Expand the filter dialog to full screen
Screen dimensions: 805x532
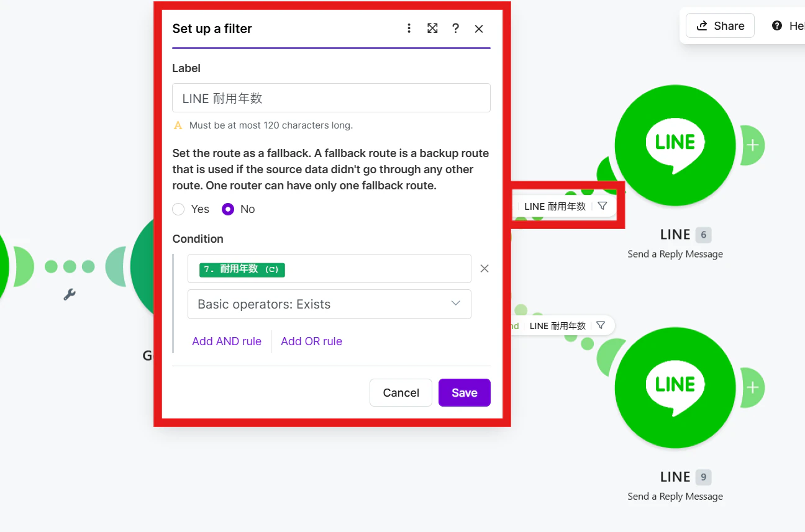[x=432, y=29]
